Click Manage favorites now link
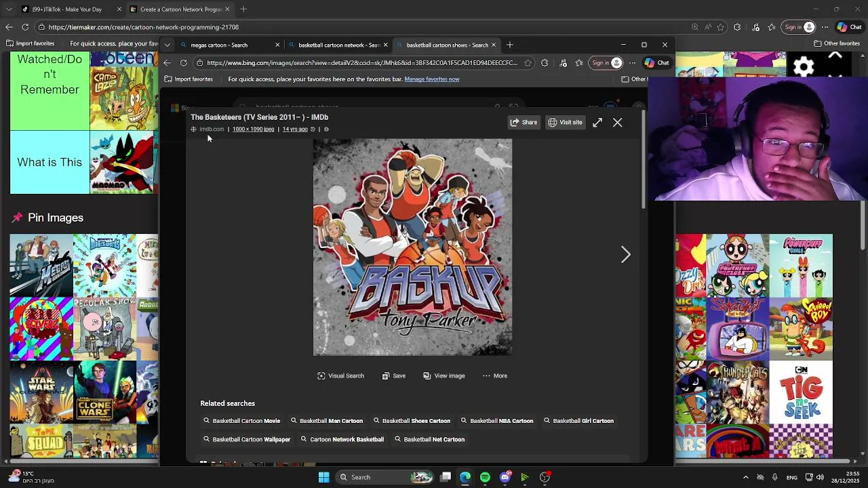Viewport: 868px width, 488px height. (x=432, y=79)
